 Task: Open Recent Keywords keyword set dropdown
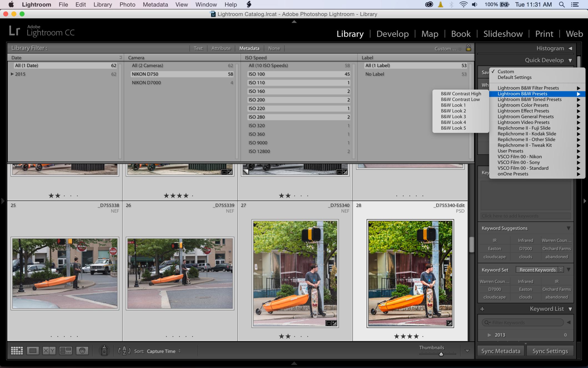click(539, 270)
